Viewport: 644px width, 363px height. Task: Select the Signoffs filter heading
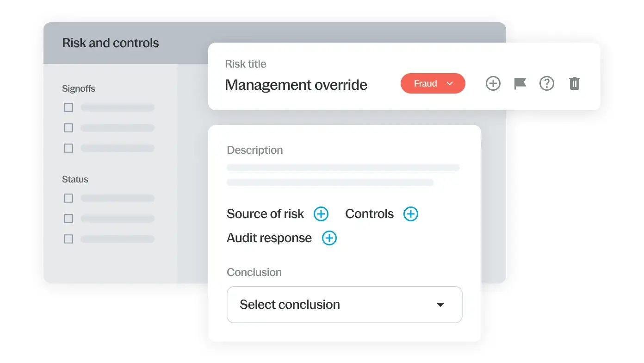[79, 88]
